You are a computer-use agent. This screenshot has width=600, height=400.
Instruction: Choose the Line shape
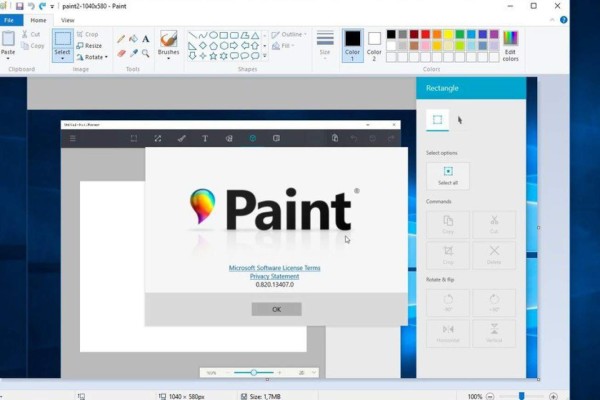[x=192, y=36]
